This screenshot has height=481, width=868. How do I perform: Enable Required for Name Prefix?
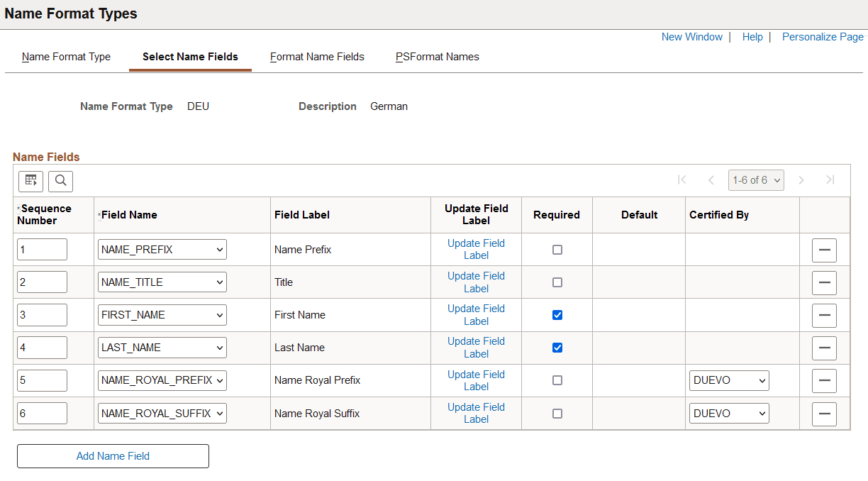pyautogui.click(x=557, y=250)
